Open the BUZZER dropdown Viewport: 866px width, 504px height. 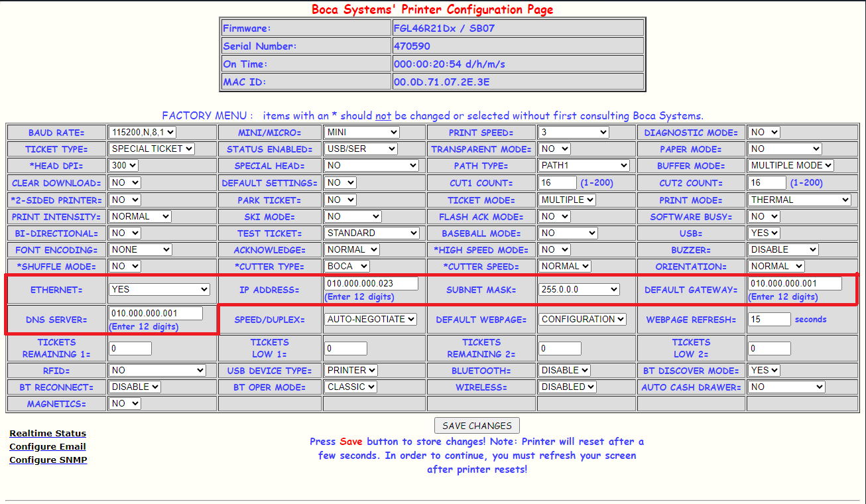783,249
